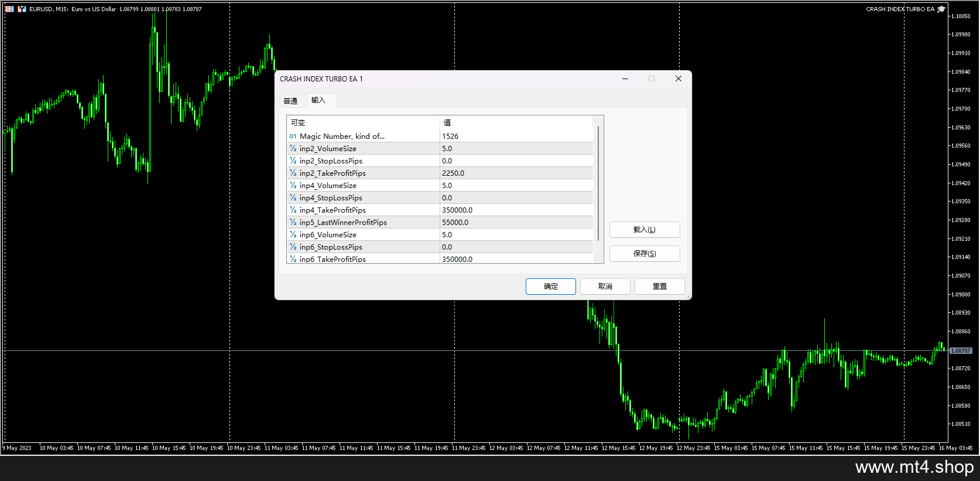
Task: Cancel the dialog with 取消 button
Action: [605, 286]
